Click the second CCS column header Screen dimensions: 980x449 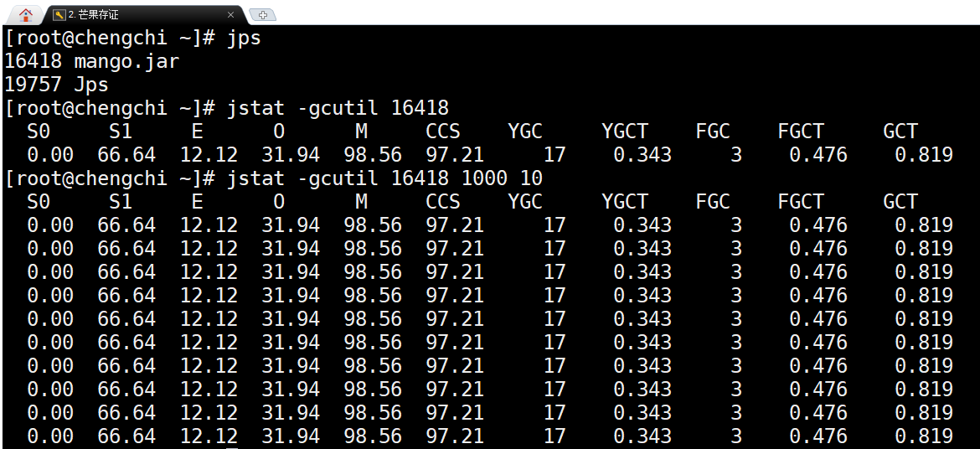443,202
